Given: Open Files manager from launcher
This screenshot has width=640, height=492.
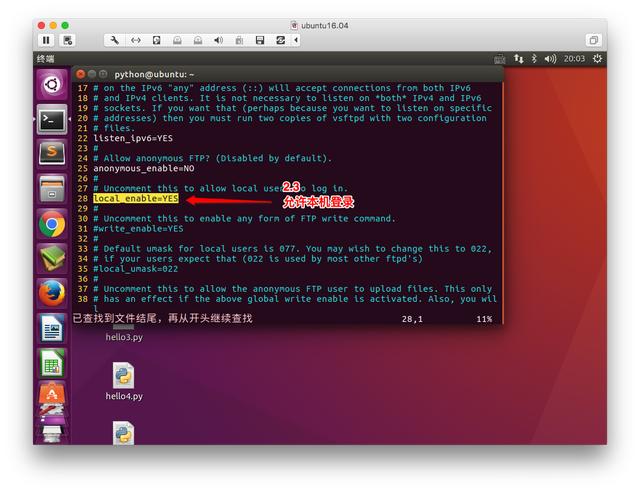Looking at the screenshot, I should pos(52,189).
